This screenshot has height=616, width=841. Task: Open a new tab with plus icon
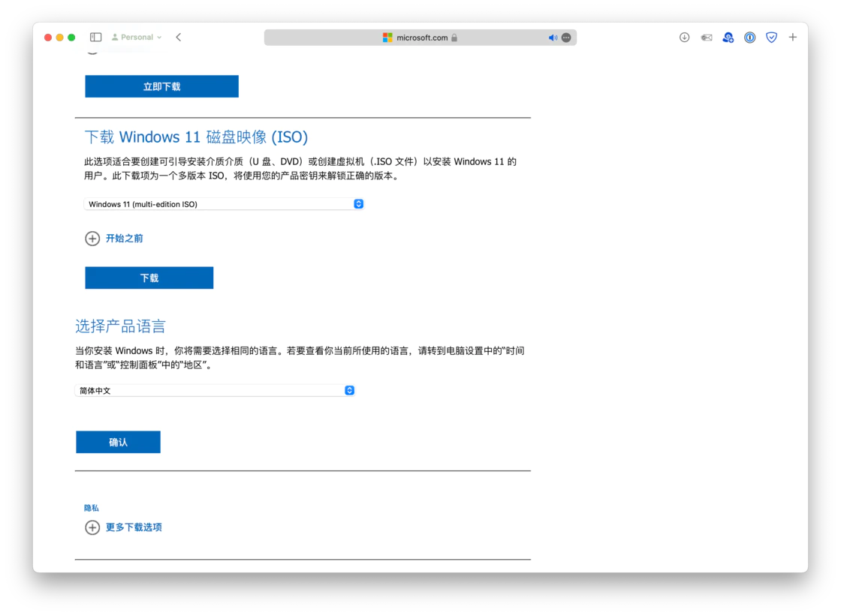(792, 37)
